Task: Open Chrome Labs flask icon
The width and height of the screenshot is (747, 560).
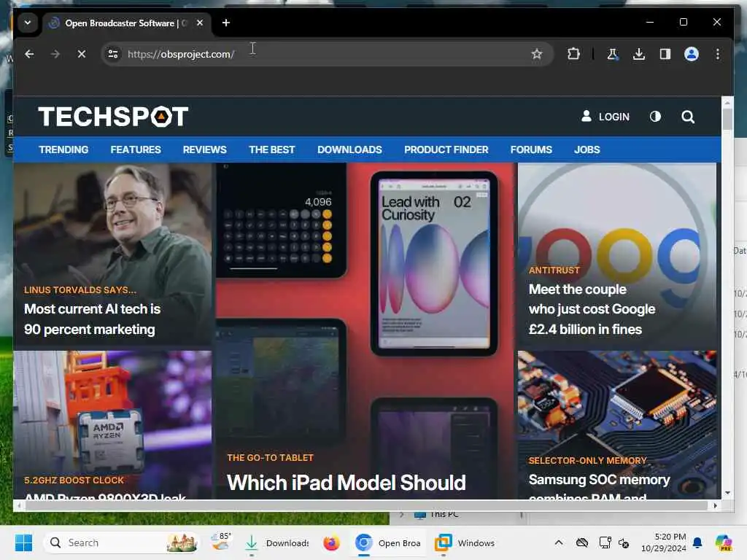Action: 613,54
